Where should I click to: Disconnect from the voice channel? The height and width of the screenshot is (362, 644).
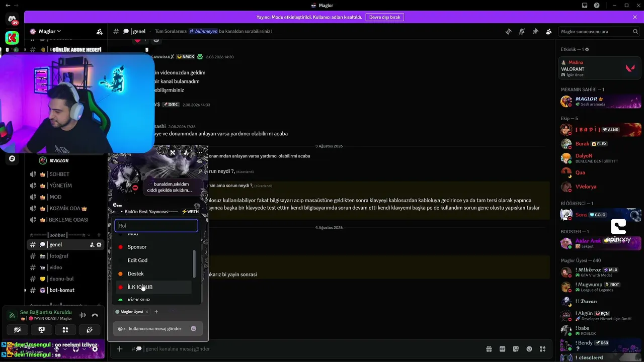[x=95, y=315]
